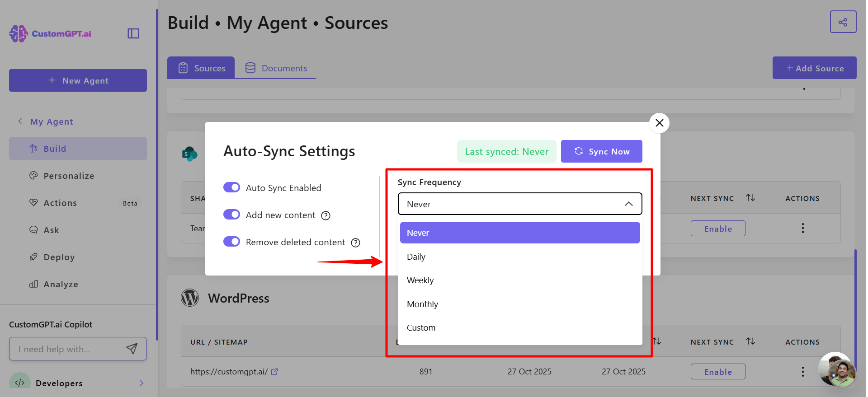
Task: Open external link icon next to customgpt.ai URL
Action: click(274, 372)
